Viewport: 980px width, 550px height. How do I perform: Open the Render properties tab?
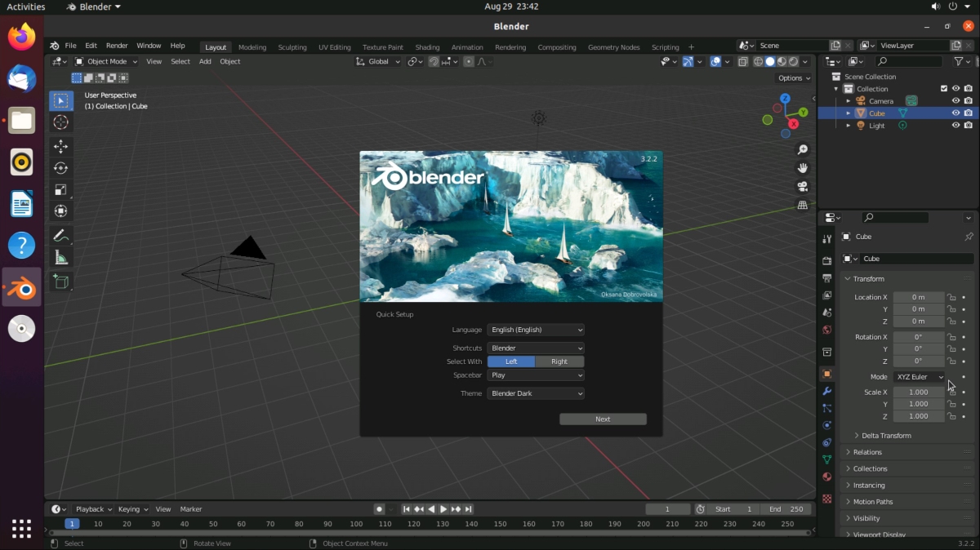(x=827, y=260)
